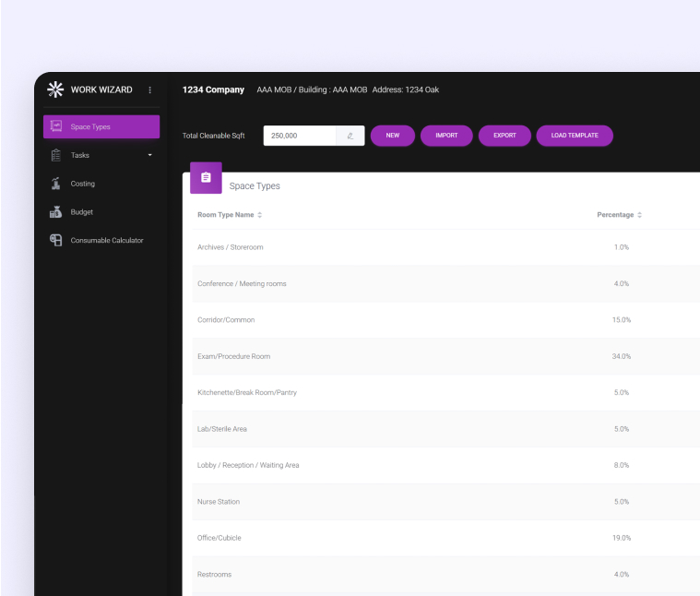Select the Lab/Sterile Area row
The image size is (700, 596).
tap(446, 429)
